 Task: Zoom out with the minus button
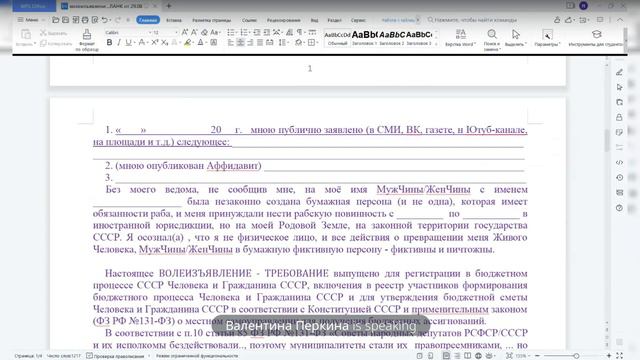[x=538, y=356]
